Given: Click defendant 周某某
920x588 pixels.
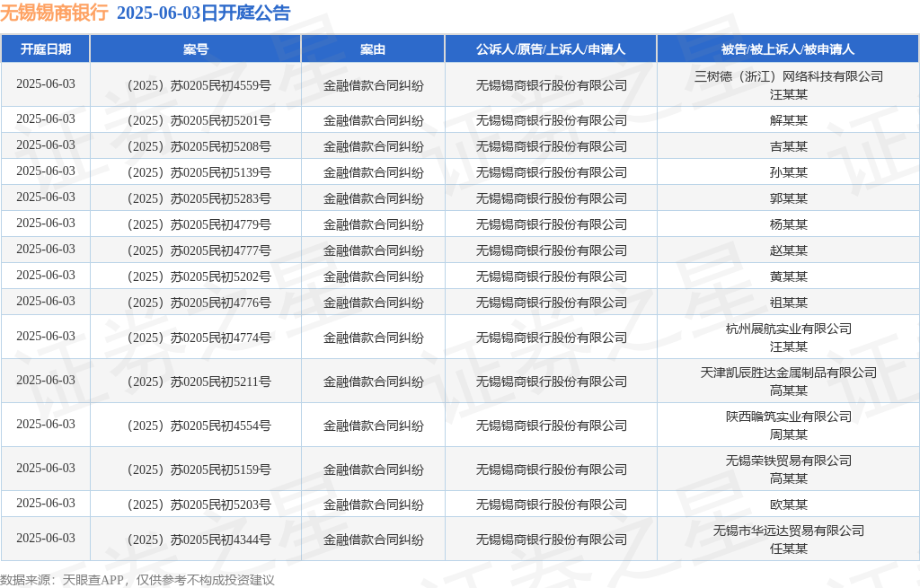Looking at the screenshot, I should point(789,434).
